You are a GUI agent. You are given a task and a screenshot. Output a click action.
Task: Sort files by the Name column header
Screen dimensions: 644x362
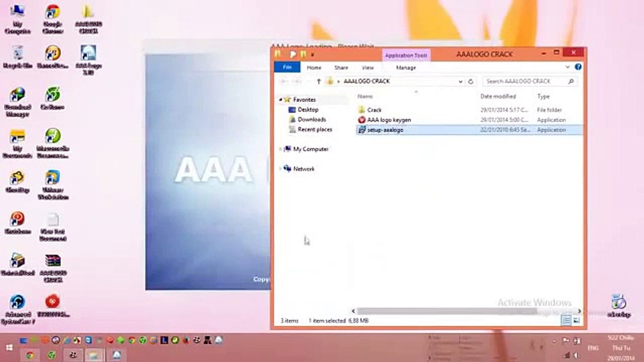coord(366,96)
